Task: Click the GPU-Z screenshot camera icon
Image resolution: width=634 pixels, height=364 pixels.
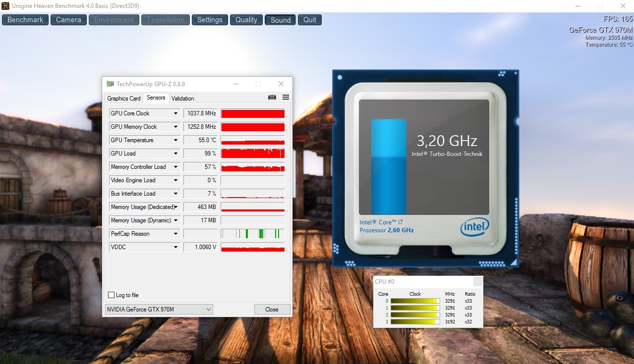Action: (272, 97)
